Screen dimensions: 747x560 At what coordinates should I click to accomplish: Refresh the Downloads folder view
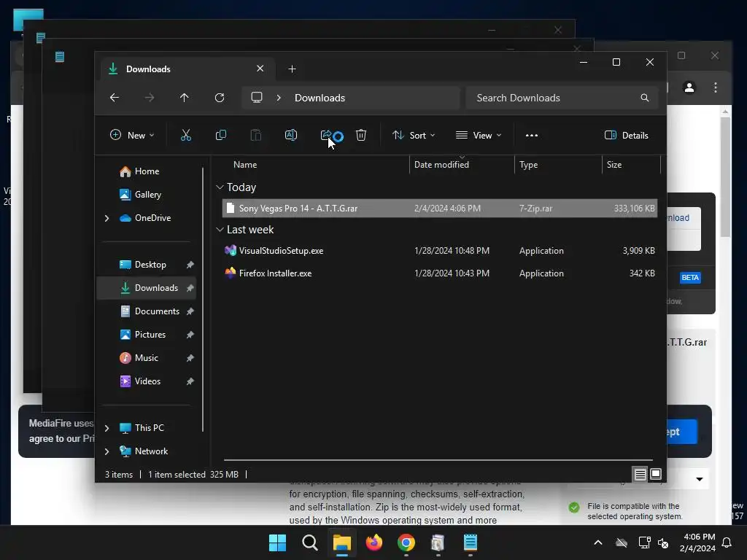click(x=220, y=98)
